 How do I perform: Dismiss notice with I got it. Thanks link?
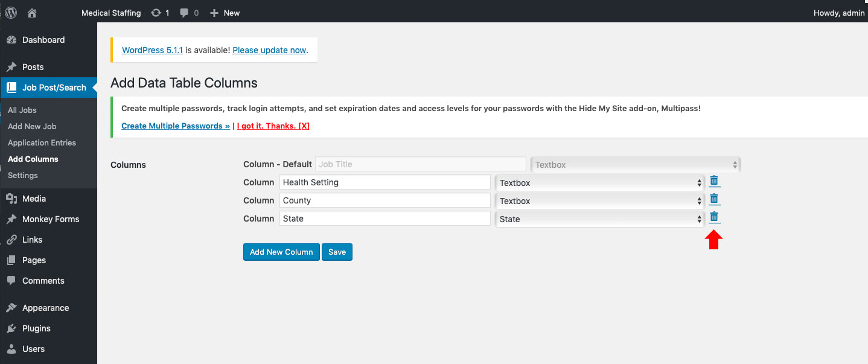click(x=273, y=126)
